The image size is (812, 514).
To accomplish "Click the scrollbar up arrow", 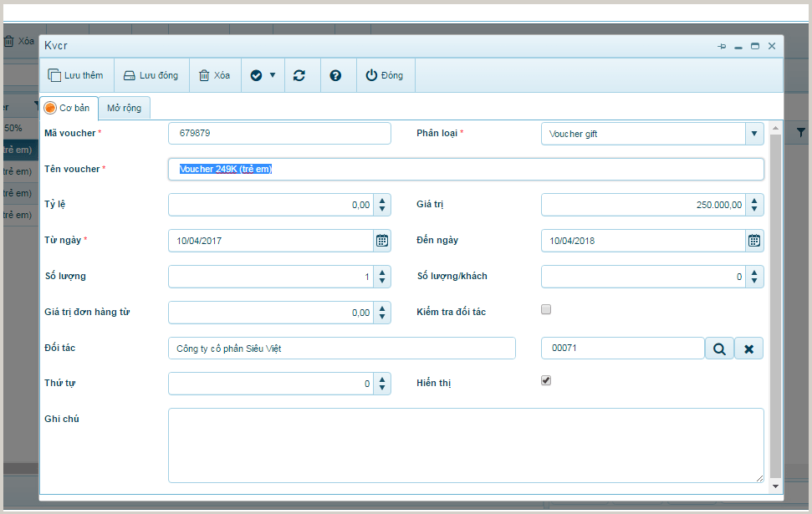I will 775,128.
